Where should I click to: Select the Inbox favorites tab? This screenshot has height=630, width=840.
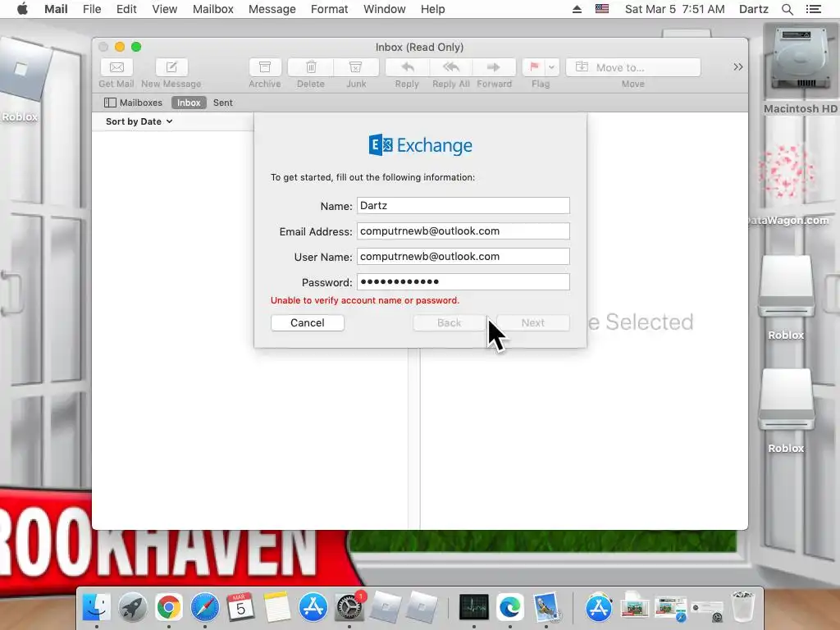pyautogui.click(x=189, y=103)
